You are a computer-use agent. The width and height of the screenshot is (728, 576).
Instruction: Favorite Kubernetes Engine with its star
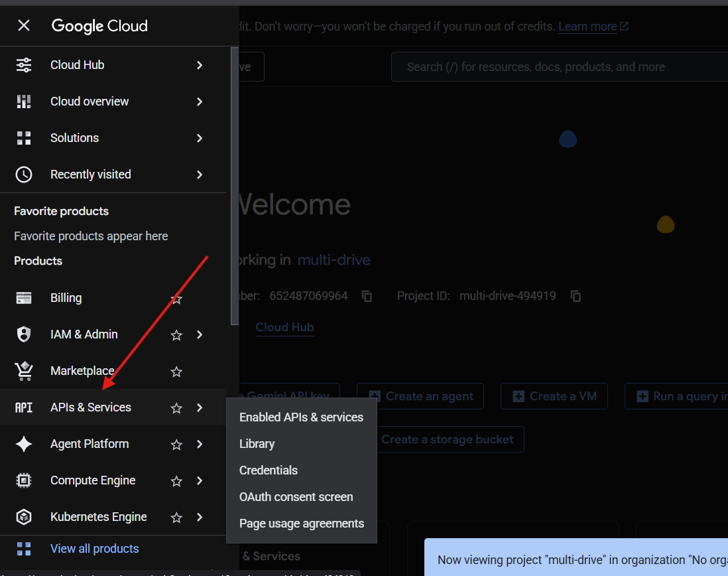[x=176, y=518]
